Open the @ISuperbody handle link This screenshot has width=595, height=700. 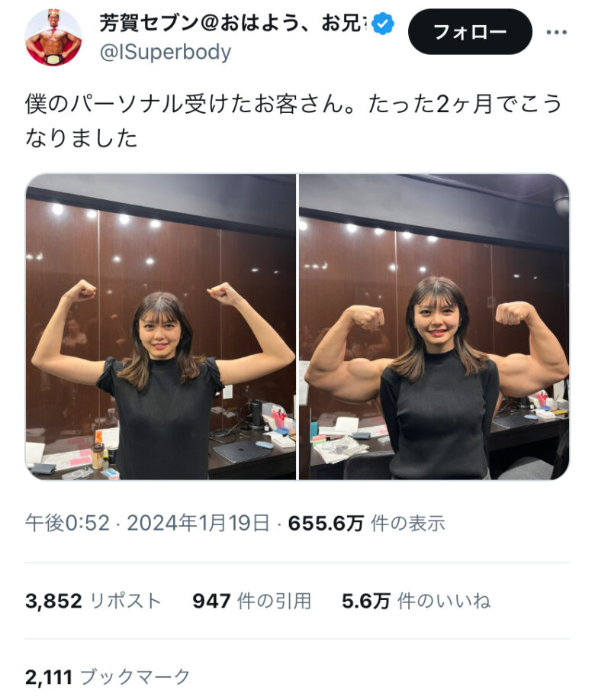click(x=166, y=52)
